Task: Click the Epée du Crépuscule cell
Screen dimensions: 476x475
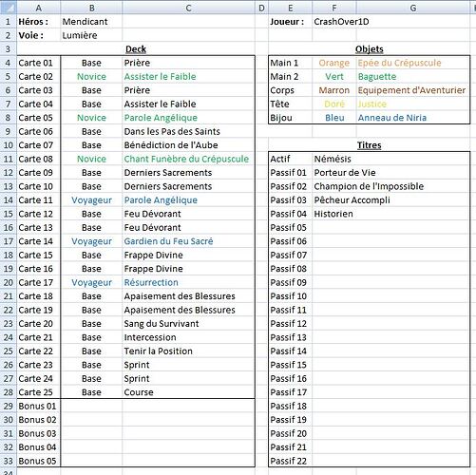Action: (413, 63)
